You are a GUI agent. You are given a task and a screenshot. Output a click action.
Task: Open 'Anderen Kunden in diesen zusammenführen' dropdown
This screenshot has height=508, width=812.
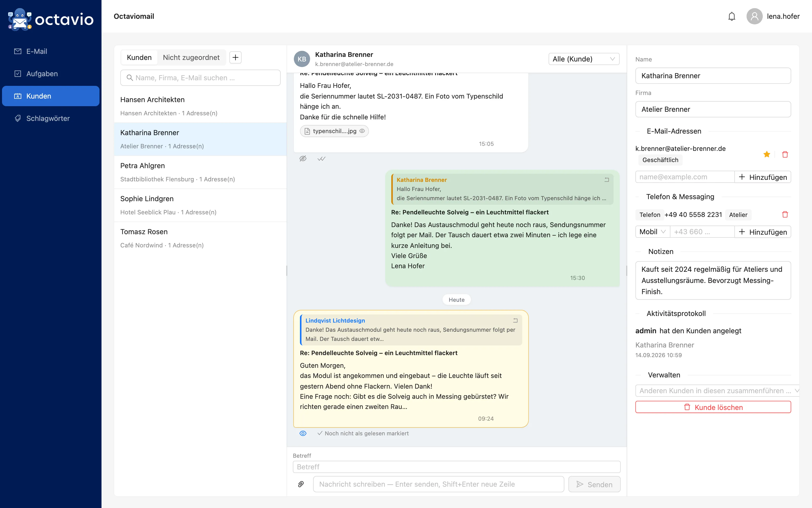tap(717, 391)
